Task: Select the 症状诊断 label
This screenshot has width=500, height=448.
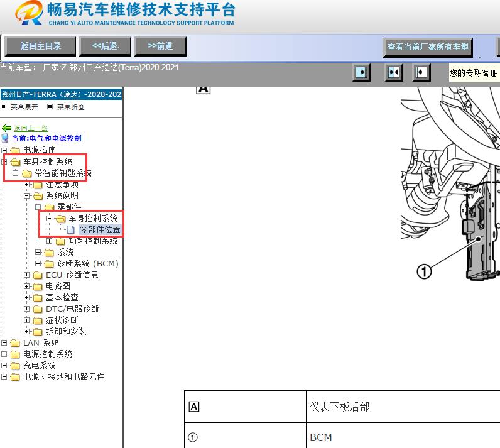Action: click(62, 320)
